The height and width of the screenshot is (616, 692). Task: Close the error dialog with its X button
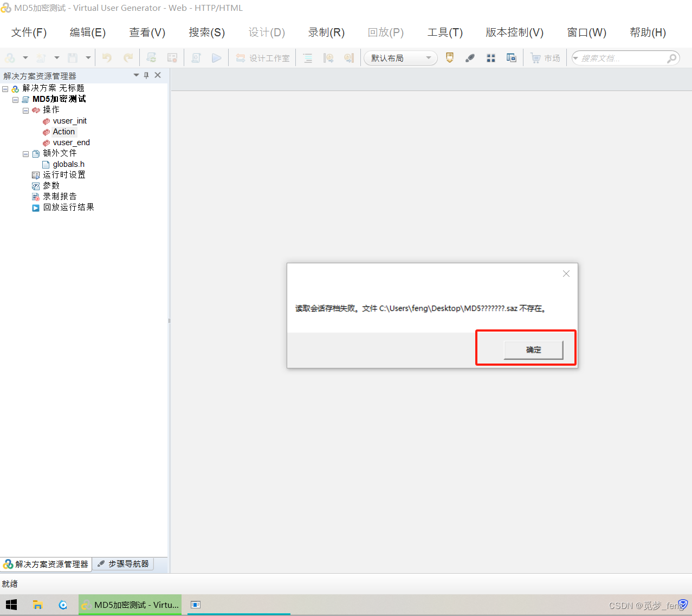point(566,274)
